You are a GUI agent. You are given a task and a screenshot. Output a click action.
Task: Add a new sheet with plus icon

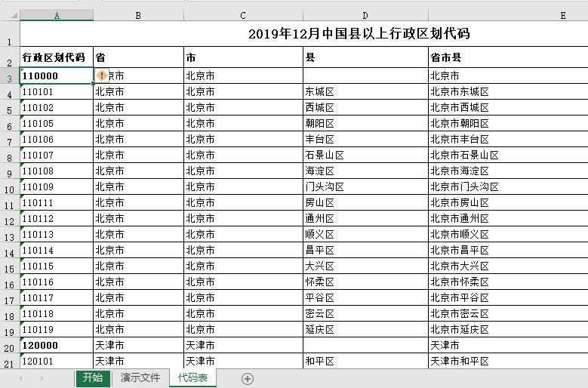248,379
